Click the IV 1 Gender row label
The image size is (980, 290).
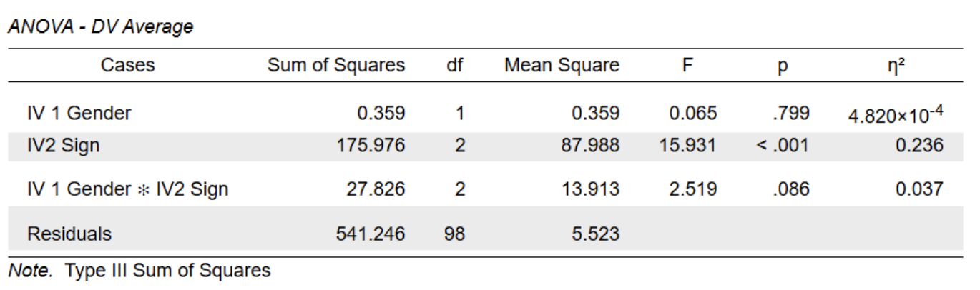pos(79,113)
